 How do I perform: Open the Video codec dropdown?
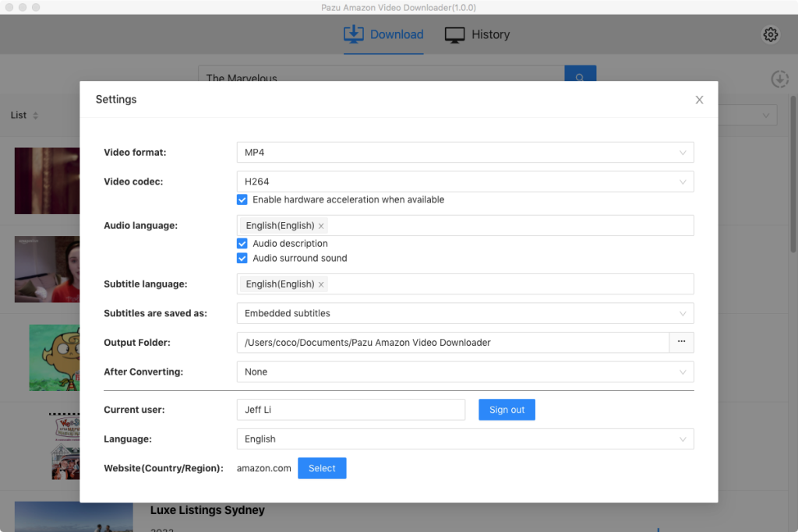coord(465,181)
